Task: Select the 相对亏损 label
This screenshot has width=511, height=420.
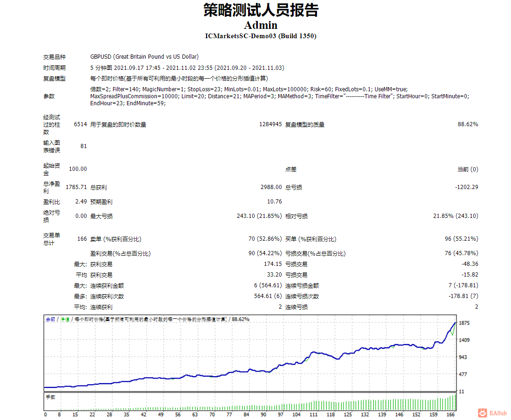Action: pyautogui.click(x=296, y=216)
